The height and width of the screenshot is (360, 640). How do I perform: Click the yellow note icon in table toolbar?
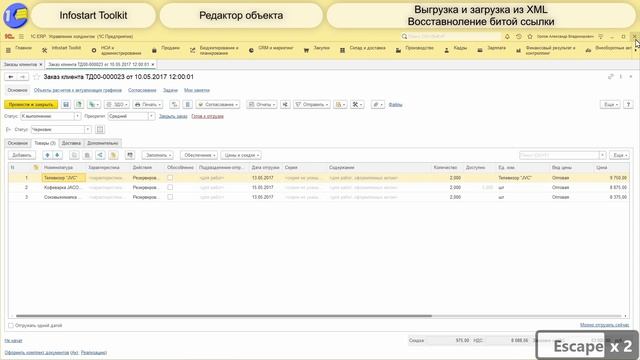click(x=113, y=155)
